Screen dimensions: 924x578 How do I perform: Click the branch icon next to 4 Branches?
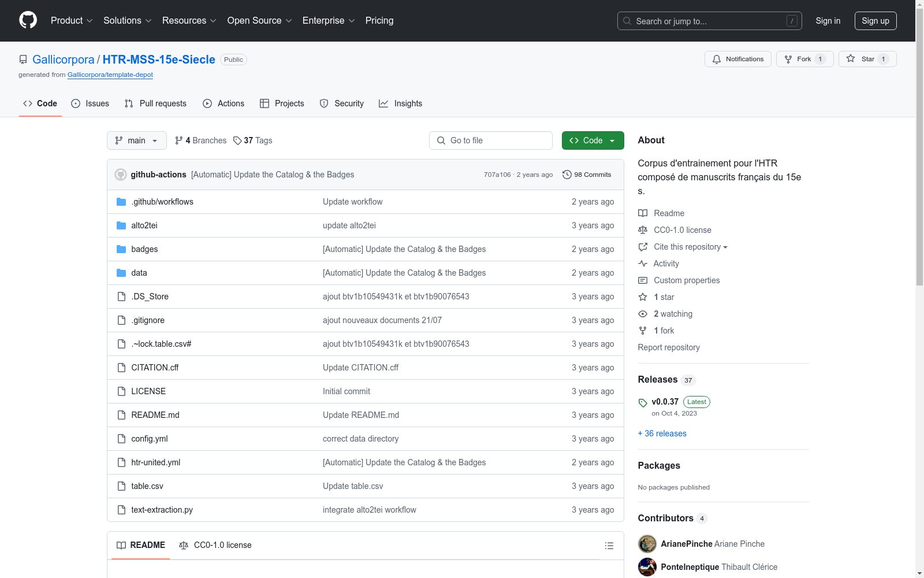179,140
